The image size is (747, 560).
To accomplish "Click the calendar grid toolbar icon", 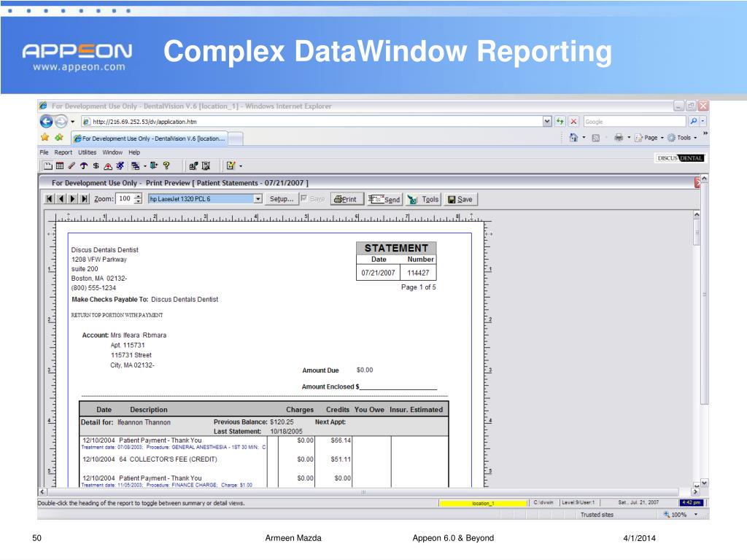I will tap(60, 166).
